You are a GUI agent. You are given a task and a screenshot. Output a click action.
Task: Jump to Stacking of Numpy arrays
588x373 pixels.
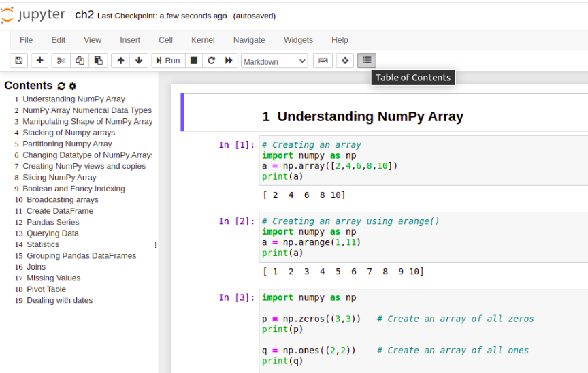click(69, 133)
